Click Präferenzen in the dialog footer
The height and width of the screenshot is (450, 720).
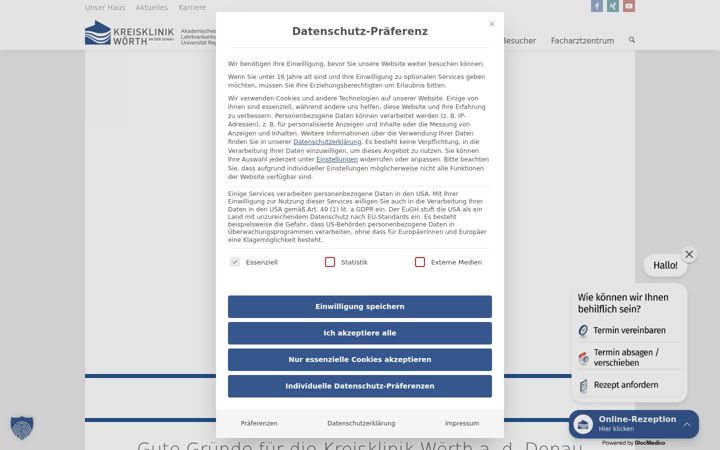259,423
